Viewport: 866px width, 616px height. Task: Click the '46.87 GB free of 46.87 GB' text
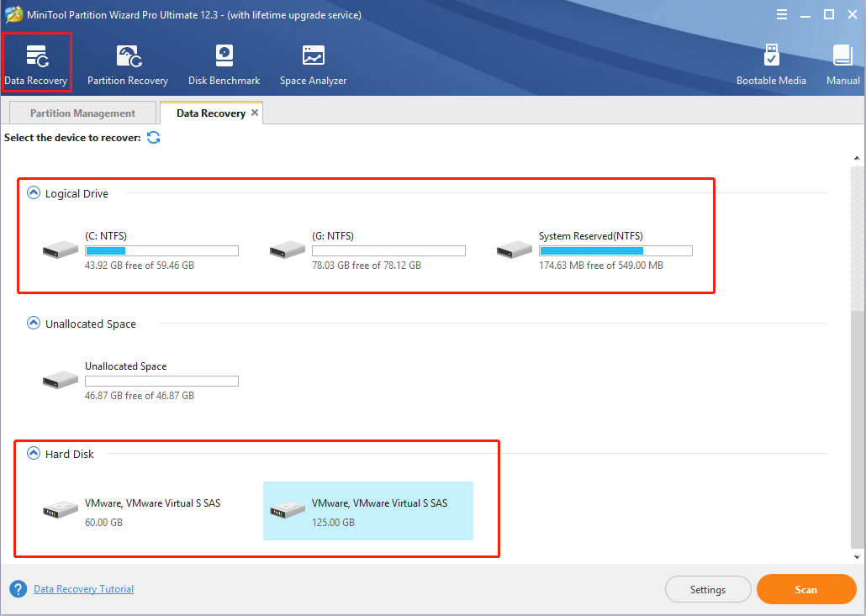coord(140,396)
